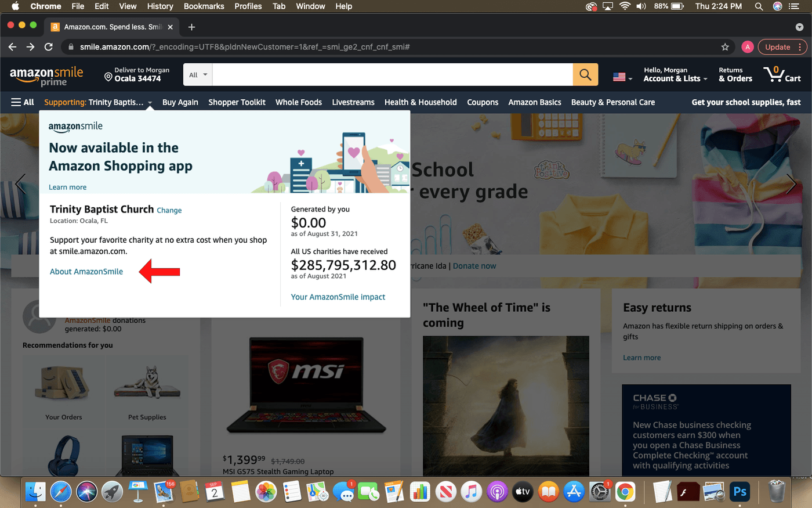The height and width of the screenshot is (508, 812).
Task: Open the Chrome Update menu button
Action: tap(782, 47)
